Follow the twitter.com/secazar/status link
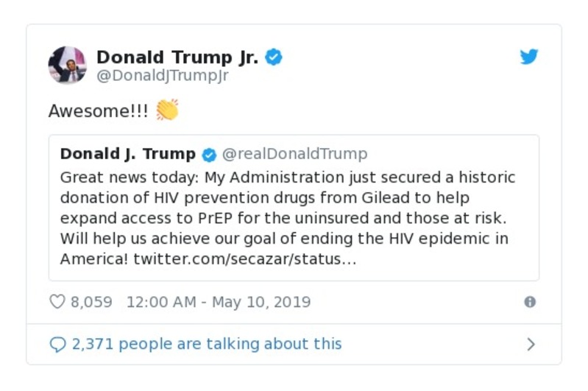Image resolution: width=588 pixels, height=391 pixels. pos(244,261)
